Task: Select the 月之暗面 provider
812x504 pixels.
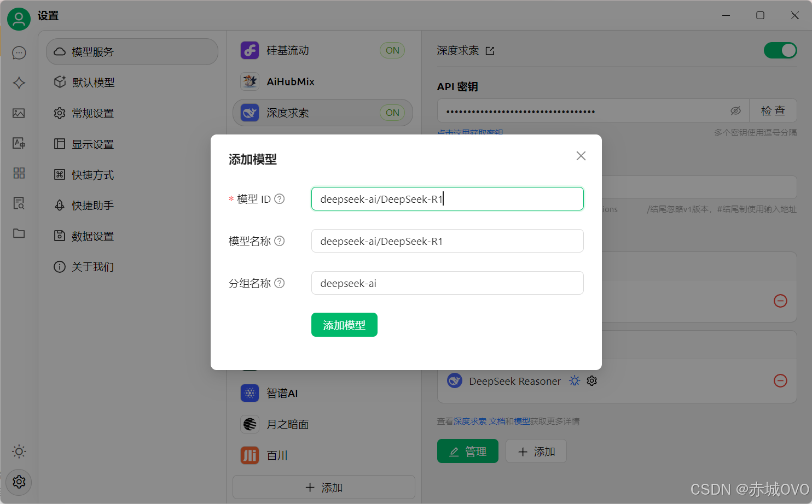Action: pyautogui.click(x=323, y=424)
